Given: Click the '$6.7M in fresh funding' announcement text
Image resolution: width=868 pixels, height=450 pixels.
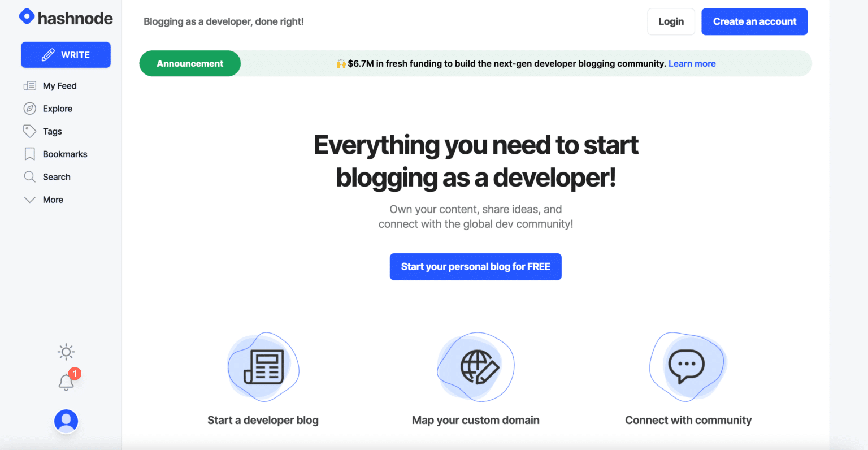Looking at the screenshot, I should [x=507, y=63].
